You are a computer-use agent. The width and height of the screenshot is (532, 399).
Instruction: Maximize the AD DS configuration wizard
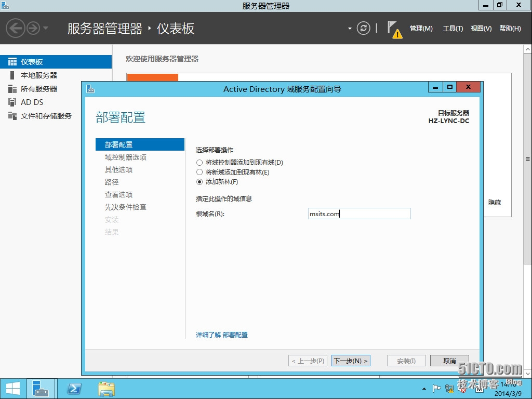point(449,87)
